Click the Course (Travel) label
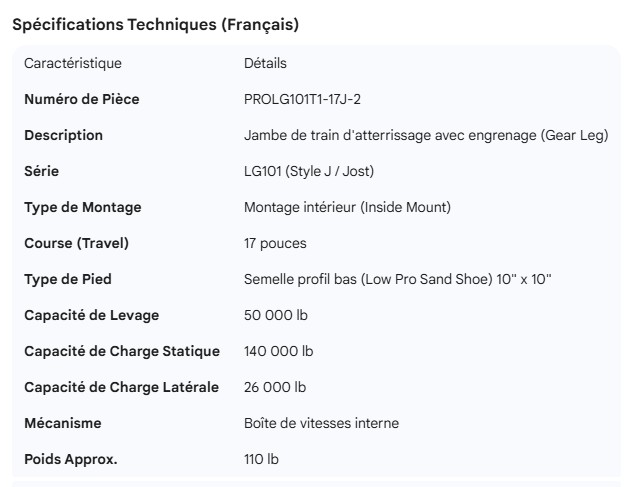This screenshot has width=627, height=487. (76, 243)
